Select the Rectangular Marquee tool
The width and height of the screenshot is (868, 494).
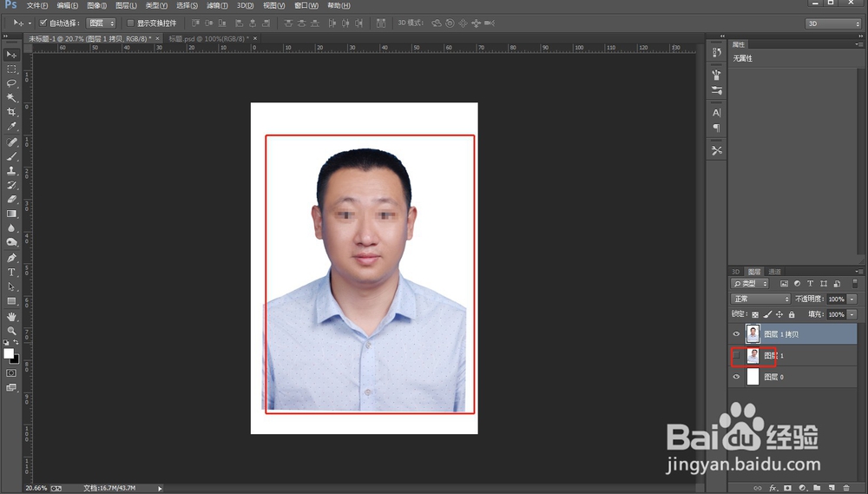[x=11, y=69]
